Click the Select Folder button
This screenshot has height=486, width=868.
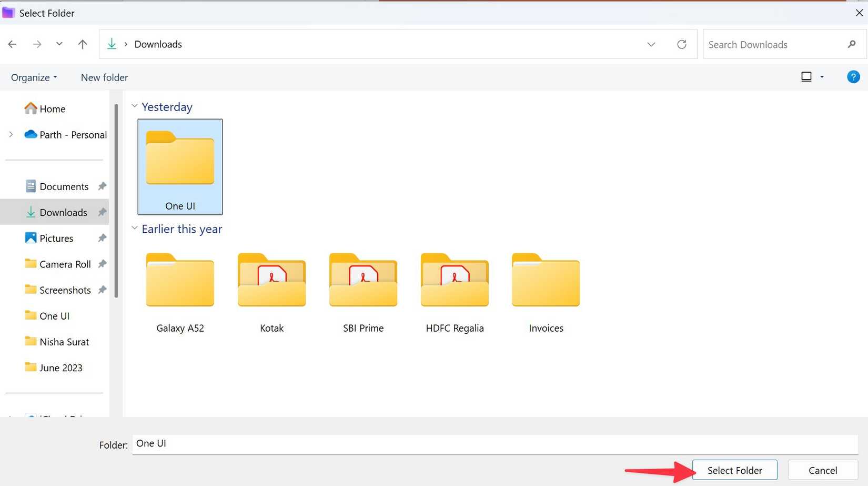click(734, 470)
